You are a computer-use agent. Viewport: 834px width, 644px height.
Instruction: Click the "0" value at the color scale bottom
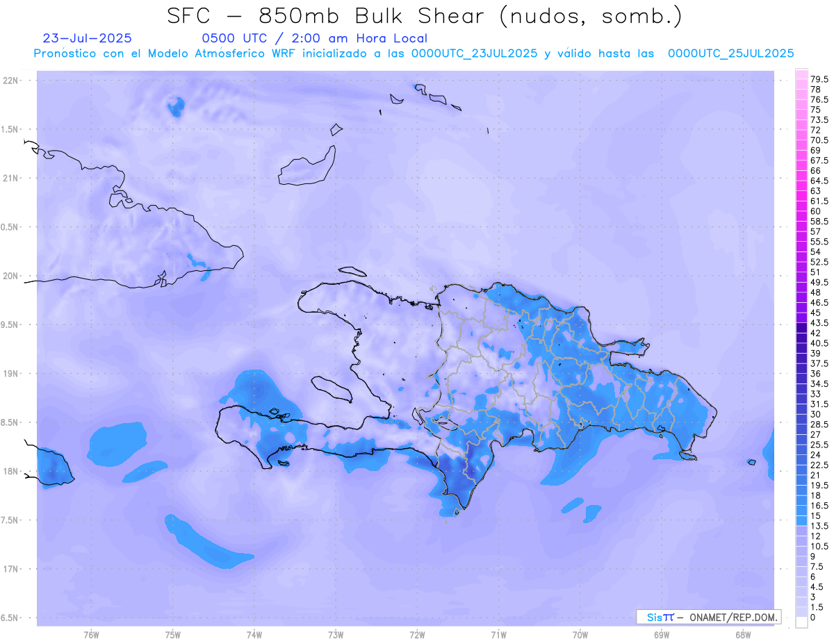click(x=813, y=617)
